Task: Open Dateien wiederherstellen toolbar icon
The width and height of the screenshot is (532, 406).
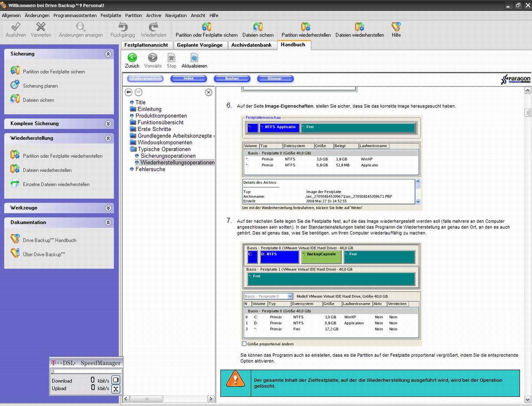Action: pyautogui.click(x=360, y=27)
